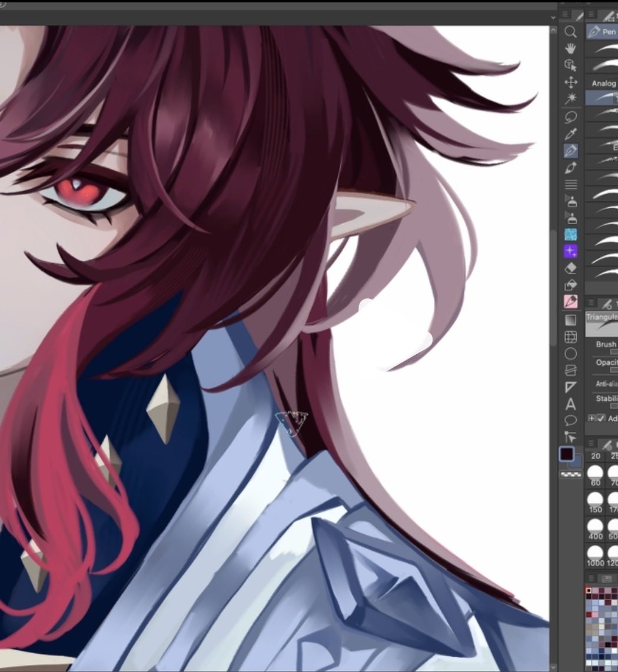The width and height of the screenshot is (618, 672).
Task: Select the Ruler triangle tool
Action: 570,387
